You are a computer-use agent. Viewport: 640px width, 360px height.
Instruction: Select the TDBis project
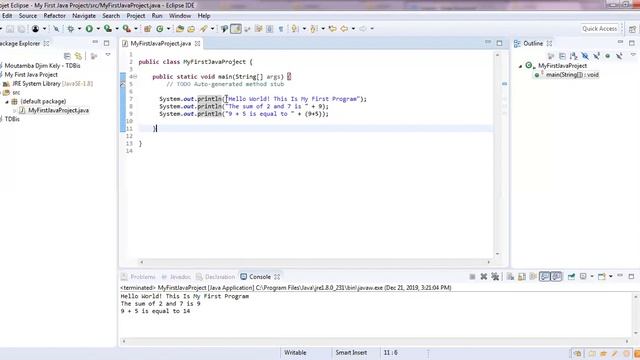(12, 119)
